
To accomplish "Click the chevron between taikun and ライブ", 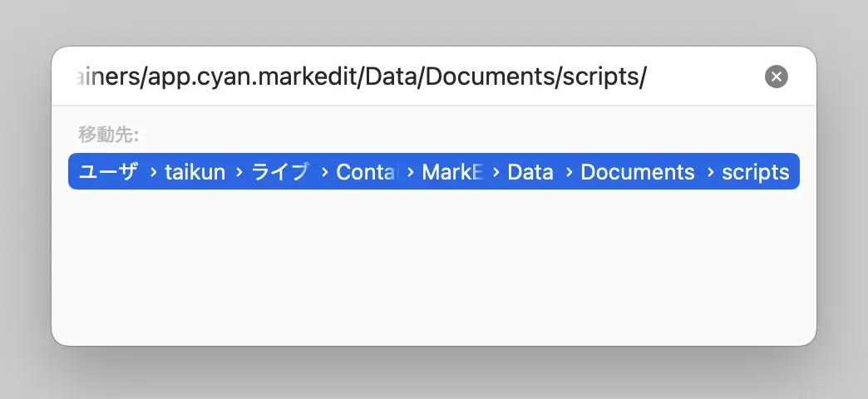I will [239, 172].
